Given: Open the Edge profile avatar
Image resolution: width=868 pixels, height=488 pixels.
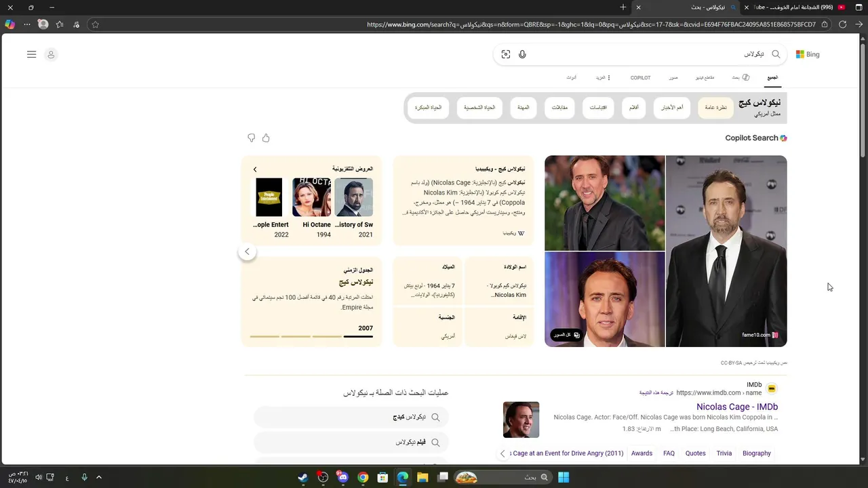Looking at the screenshot, I should pyautogui.click(x=43, y=24).
